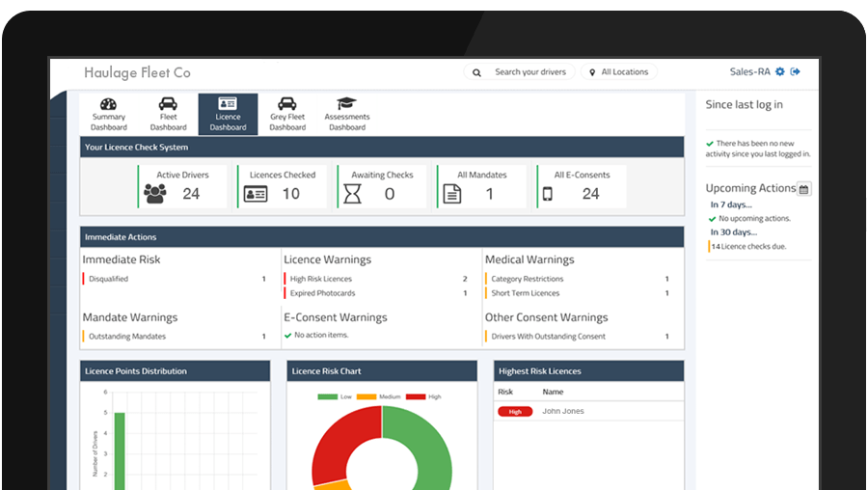The width and height of the screenshot is (868, 490).
Task: Click the Awaiting Checks hourglass icon
Action: coord(353,194)
